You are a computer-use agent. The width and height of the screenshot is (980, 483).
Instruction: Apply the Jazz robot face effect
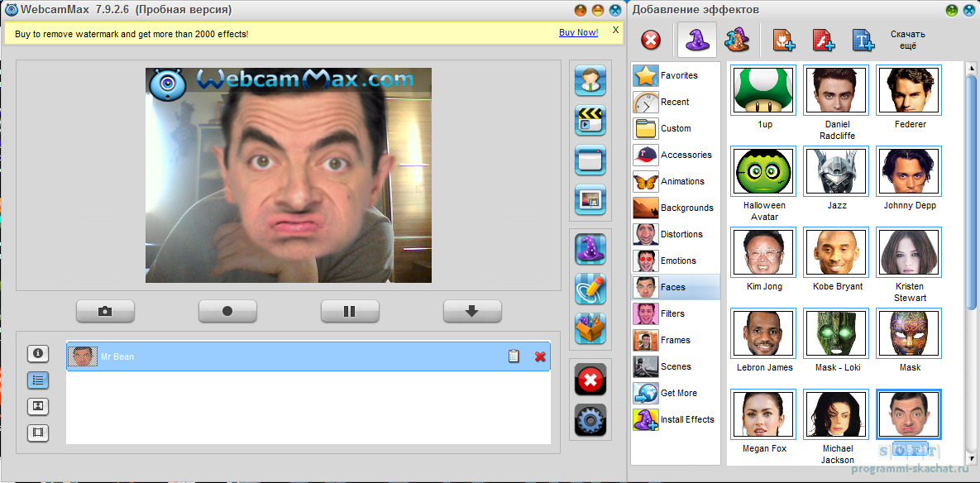835,171
